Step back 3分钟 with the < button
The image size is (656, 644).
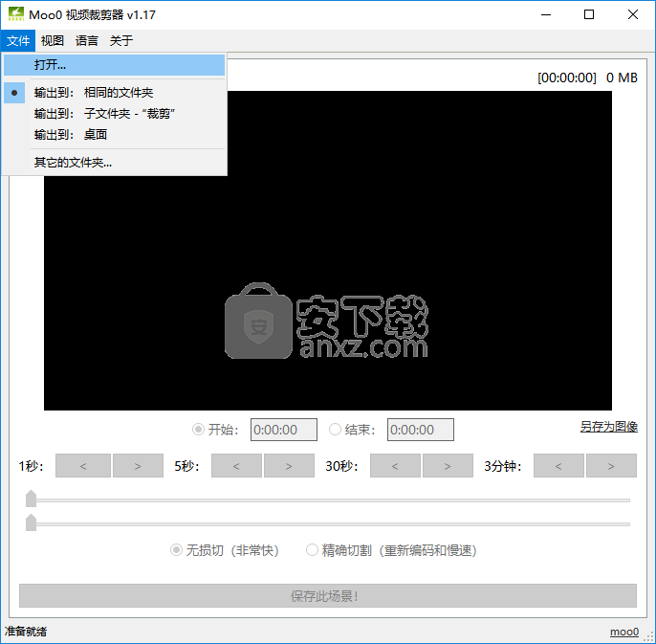pos(558,466)
